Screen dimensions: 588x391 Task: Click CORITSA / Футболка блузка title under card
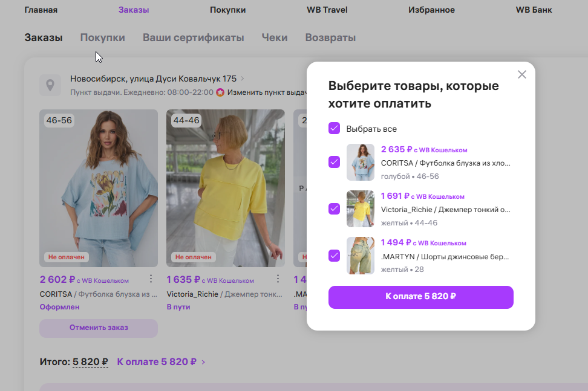tap(98, 294)
